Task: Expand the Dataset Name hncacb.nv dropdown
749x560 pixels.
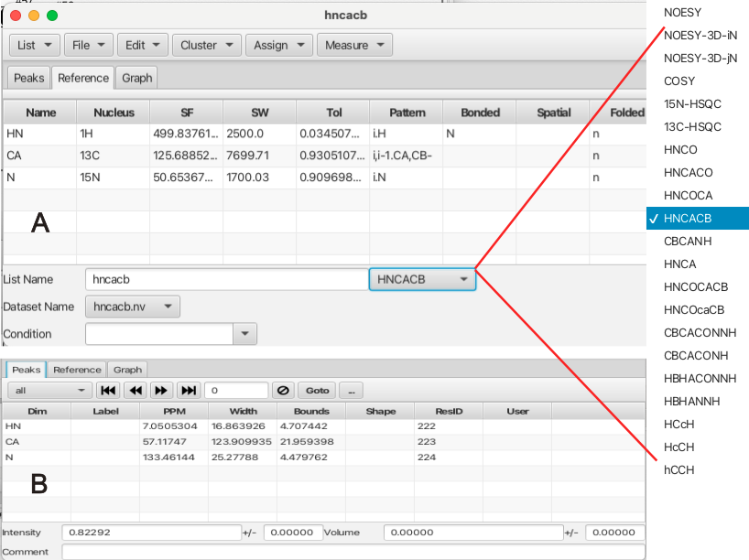Action: point(132,307)
